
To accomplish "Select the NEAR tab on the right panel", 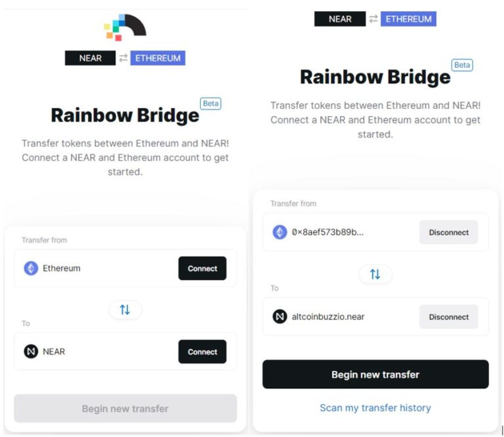I will click(x=340, y=19).
